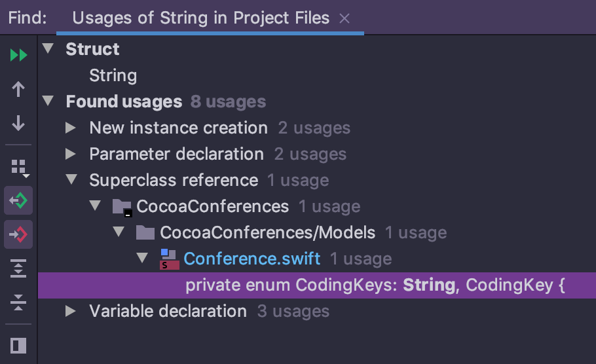Select the Usages of String tab

coord(200,18)
